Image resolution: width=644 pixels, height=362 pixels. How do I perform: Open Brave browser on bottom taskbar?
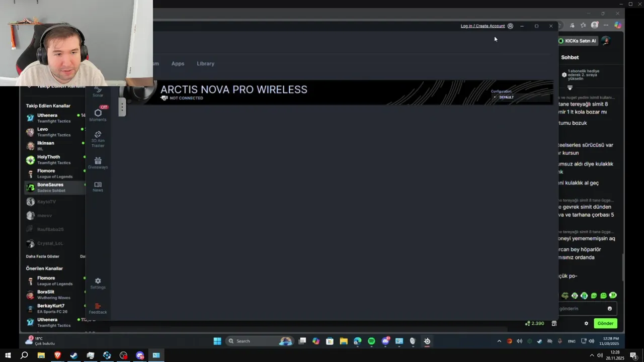click(x=57, y=355)
